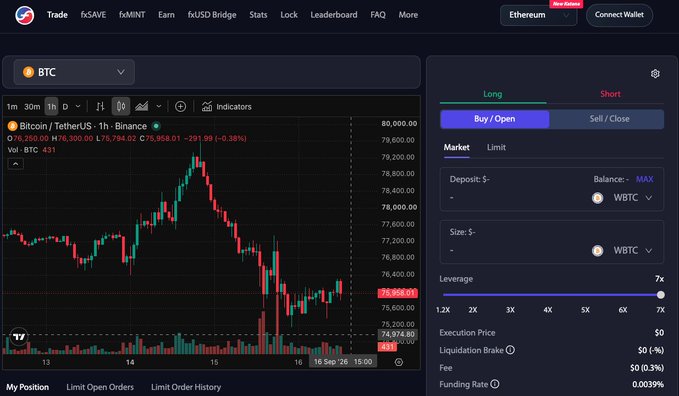Switch to the 1m timeframe
The height and width of the screenshot is (396, 679).
pos(12,107)
